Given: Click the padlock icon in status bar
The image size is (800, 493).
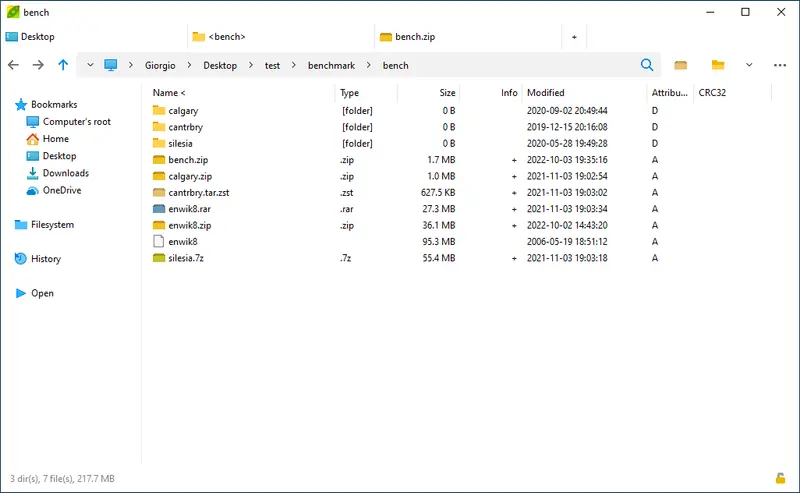Looking at the screenshot, I should click(780, 478).
